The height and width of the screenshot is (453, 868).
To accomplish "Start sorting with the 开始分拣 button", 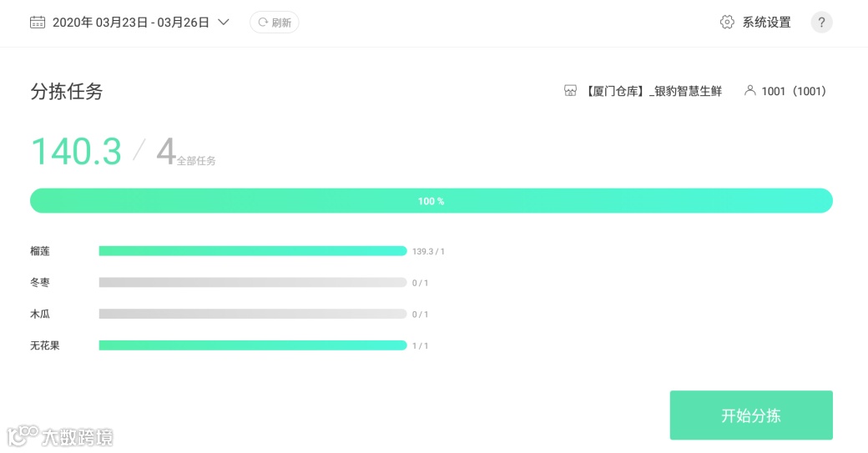I will [751, 415].
